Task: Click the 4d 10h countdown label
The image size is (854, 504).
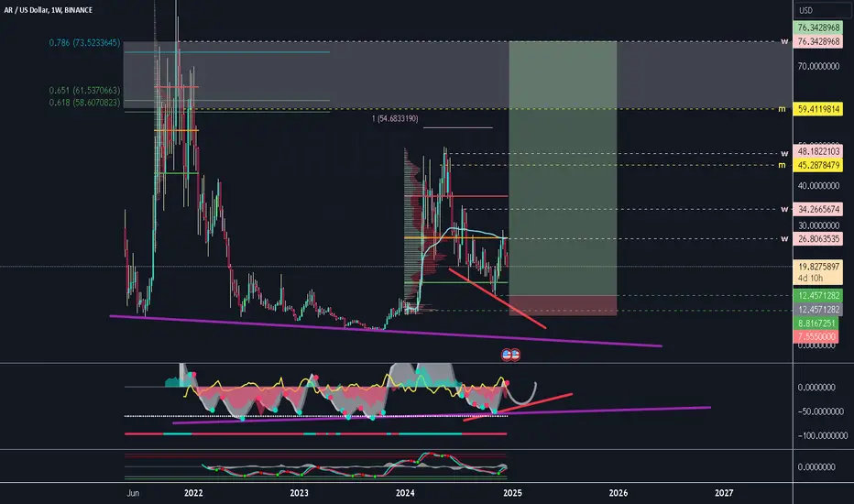Action: (810, 279)
